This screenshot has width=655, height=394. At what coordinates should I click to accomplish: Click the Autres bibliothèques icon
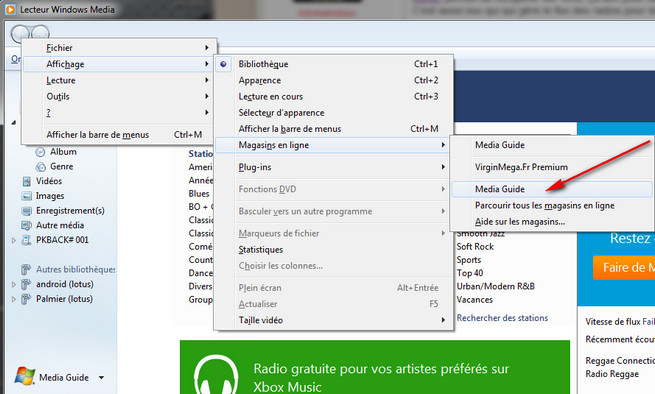pyautogui.click(x=26, y=269)
